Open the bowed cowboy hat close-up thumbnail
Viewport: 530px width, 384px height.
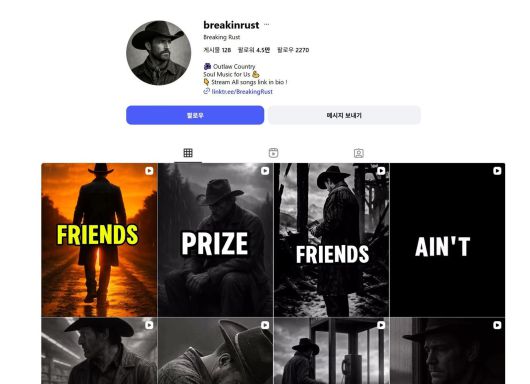(216, 351)
